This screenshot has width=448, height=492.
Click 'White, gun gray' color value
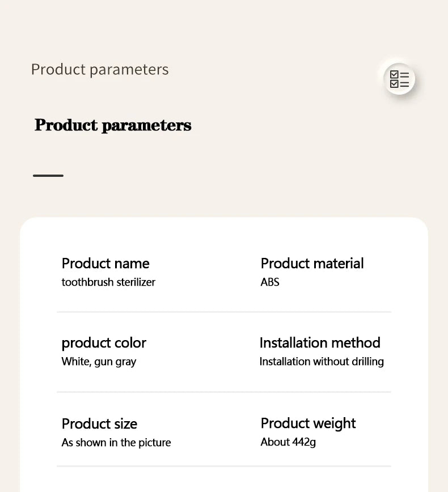(x=99, y=362)
